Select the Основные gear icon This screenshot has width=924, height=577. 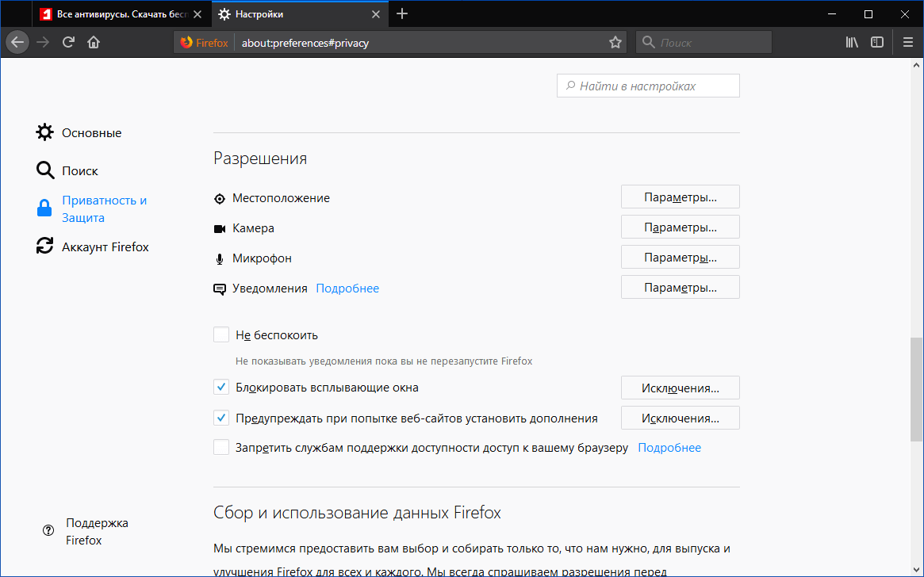coord(45,132)
